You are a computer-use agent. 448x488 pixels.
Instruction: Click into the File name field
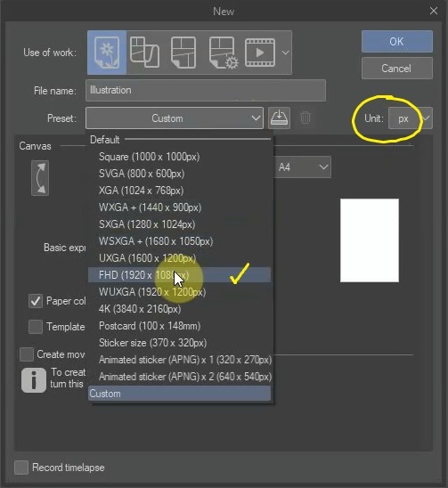pos(206,90)
